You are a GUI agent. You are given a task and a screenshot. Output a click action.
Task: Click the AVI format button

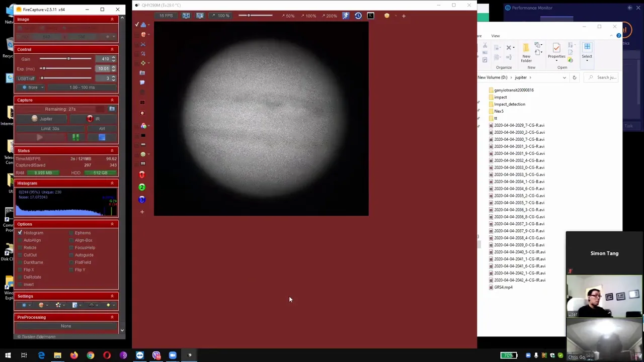click(102, 129)
